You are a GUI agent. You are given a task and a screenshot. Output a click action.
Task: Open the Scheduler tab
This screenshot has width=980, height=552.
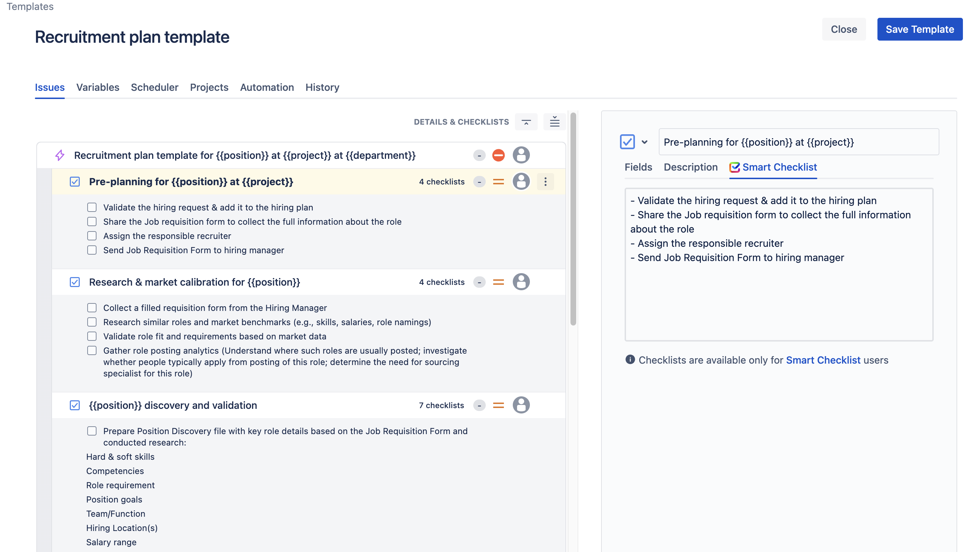[155, 88]
